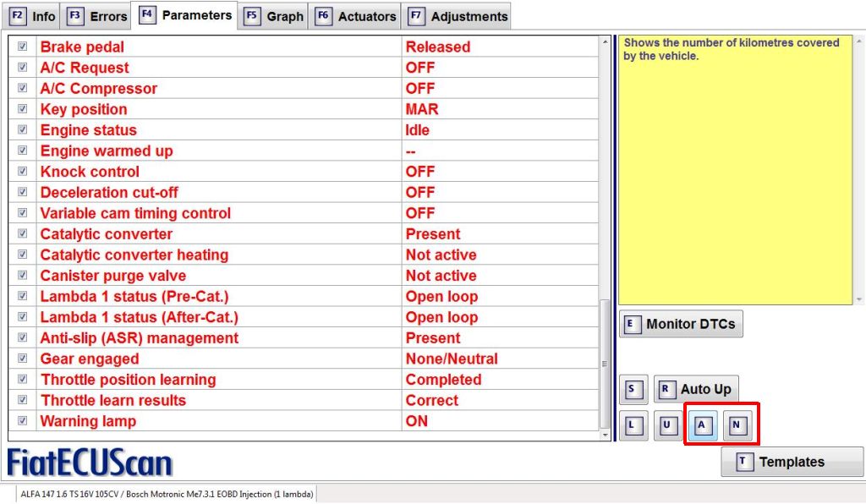
Task: Open the Graph tab
Action: coord(274,16)
